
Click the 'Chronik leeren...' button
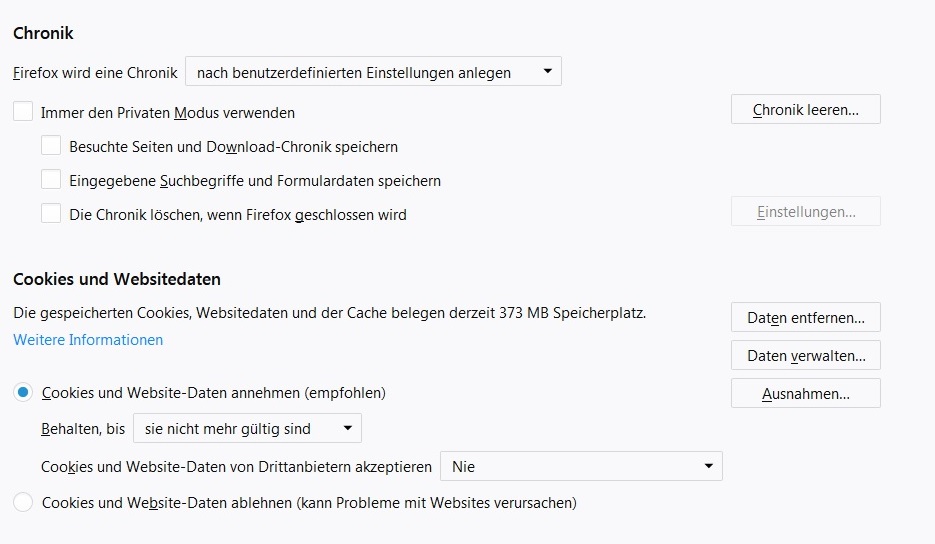806,109
